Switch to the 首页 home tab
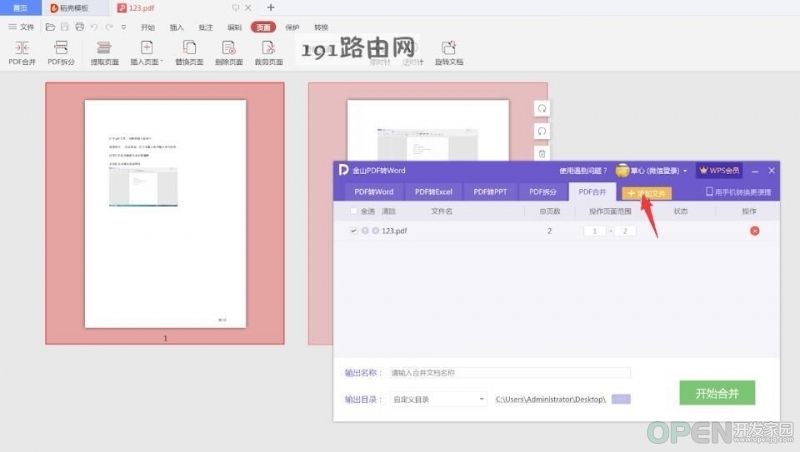 (20, 8)
